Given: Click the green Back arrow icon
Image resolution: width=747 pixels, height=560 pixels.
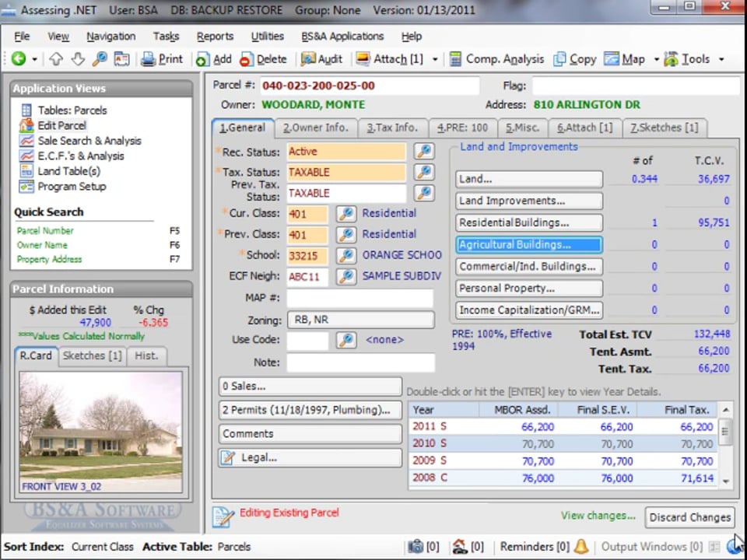Looking at the screenshot, I should click(19, 58).
